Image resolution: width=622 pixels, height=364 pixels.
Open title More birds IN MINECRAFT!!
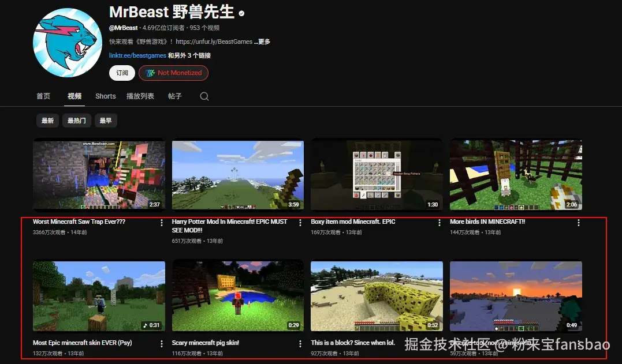click(x=487, y=222)
